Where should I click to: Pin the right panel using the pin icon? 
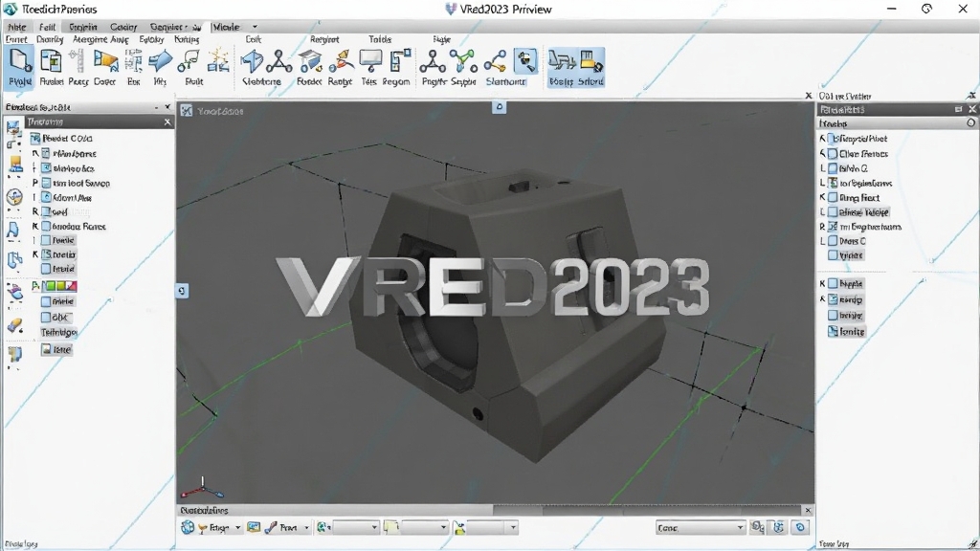click(971, 96)
